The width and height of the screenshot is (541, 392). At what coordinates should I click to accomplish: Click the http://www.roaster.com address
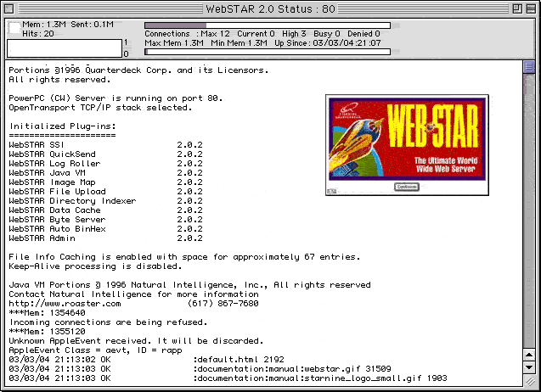pyautogui.click(x=65, y=304)
